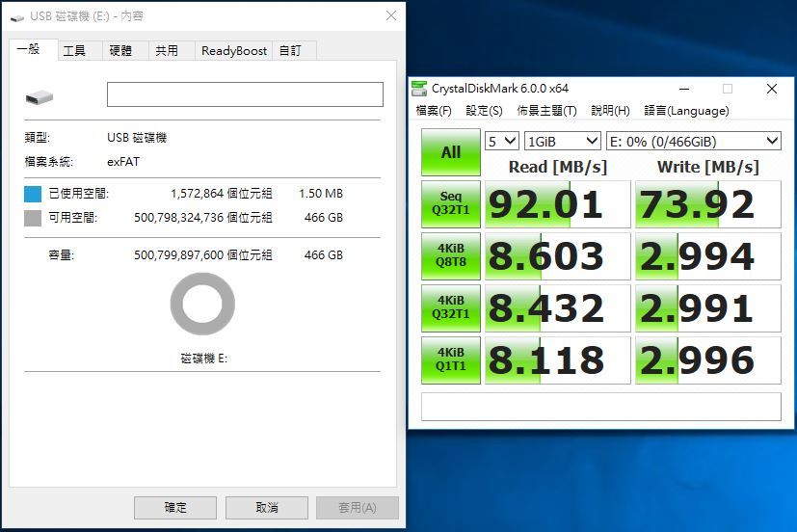Open the test size dropdown showing 1GiB

point(563,141)
